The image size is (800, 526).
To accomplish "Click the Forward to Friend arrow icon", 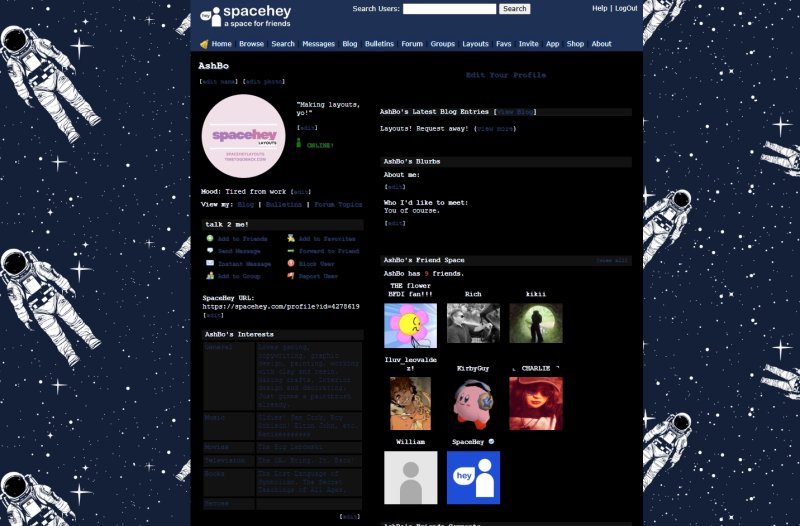I will [x=290, y=251].
